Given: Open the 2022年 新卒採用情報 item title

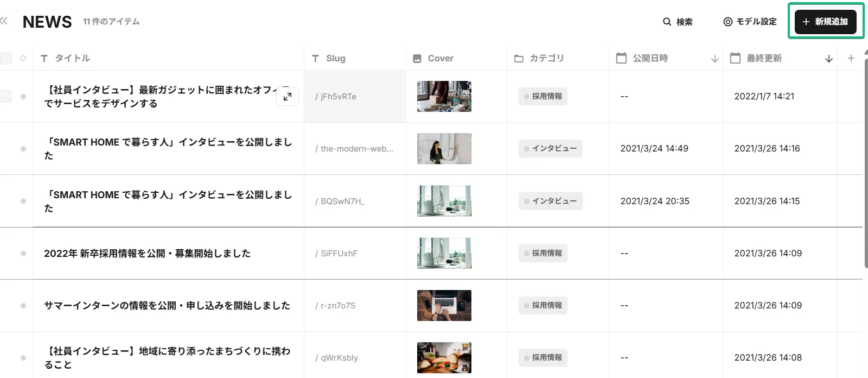Looking at the screenshot, I should click(147, 253).
